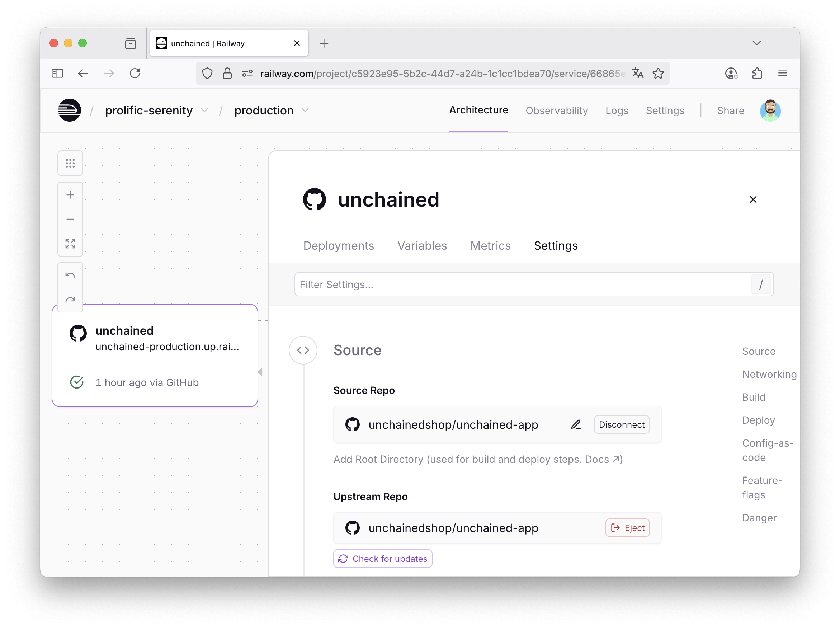Open project Settings in the top nav

click(665, 111)
